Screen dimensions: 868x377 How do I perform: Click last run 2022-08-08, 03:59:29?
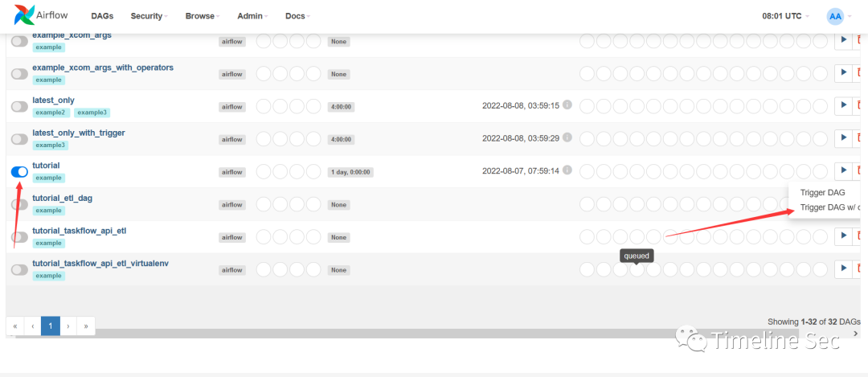[520, 137]
